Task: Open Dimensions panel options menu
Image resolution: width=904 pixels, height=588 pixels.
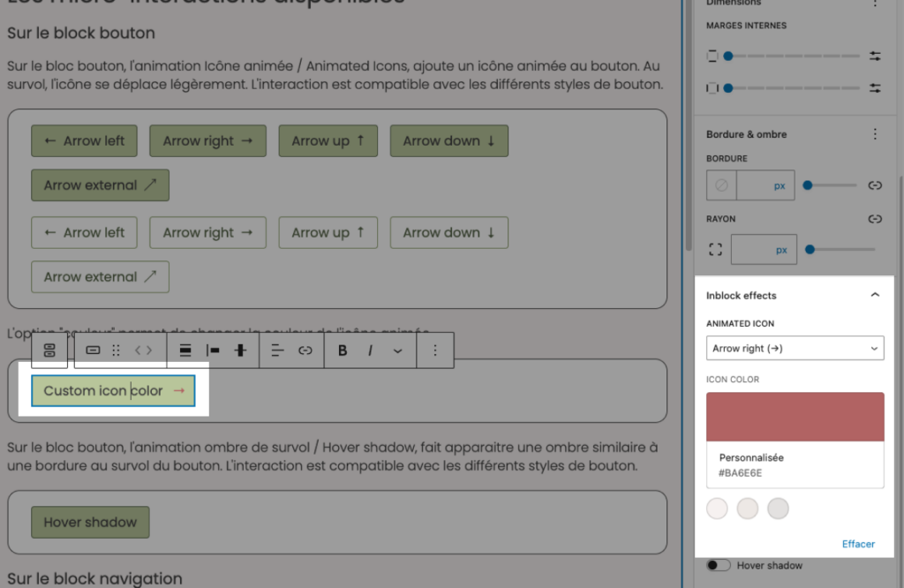Action: coord(875,4)
